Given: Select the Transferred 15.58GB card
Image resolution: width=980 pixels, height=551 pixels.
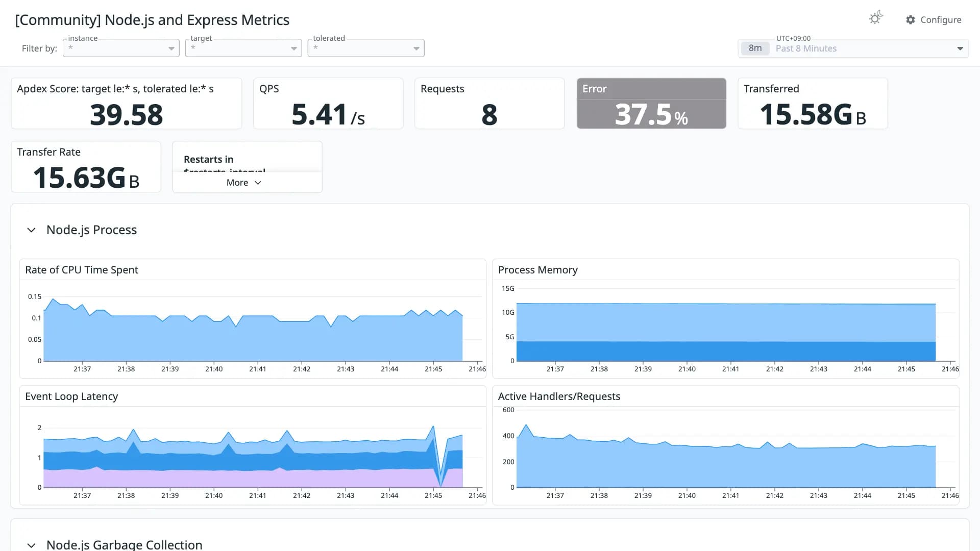Looking at the screenshot, I should (x=813, y=104).
